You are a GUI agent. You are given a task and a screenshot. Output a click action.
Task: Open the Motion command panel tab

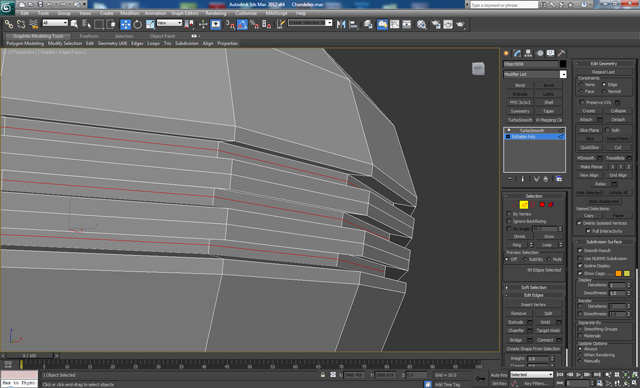[x=540, y=53]
